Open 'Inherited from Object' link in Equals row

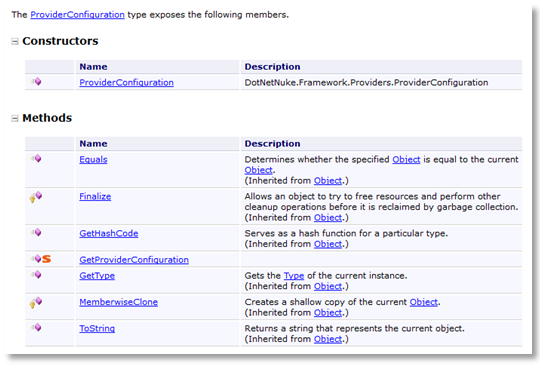(x=328, y=181)
